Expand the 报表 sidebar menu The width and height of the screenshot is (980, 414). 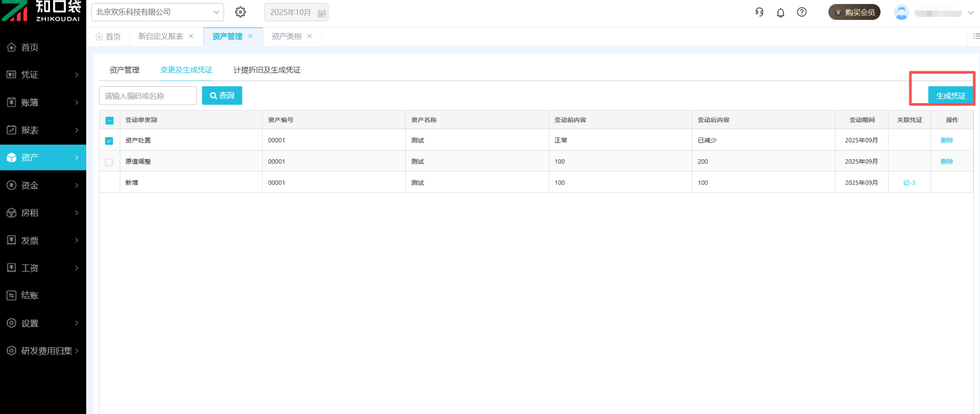click(43, 130)
